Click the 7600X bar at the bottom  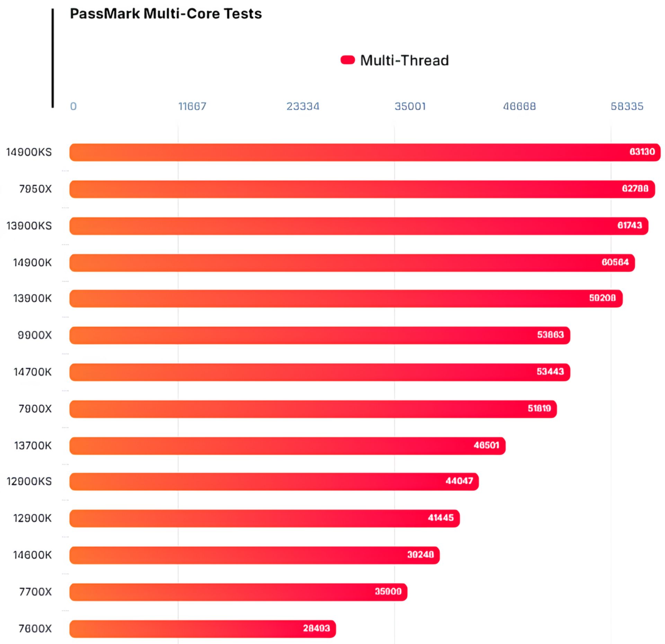[203, 629]
